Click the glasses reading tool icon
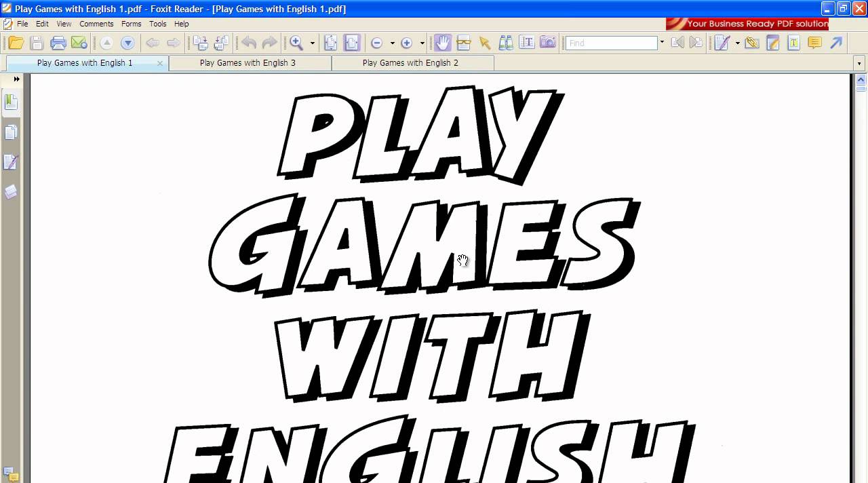This screenshot has width=868, height=483. [x=464, y=43]
